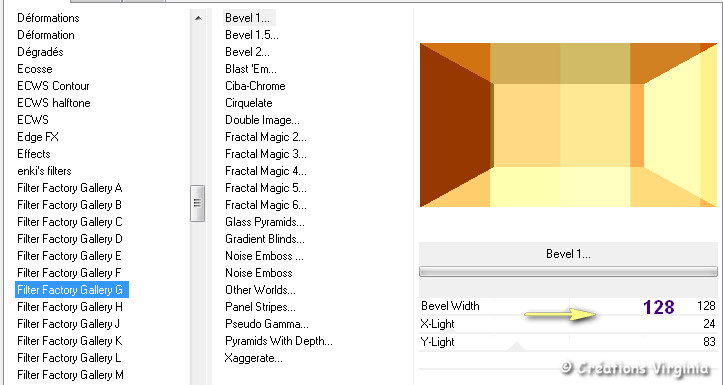
Task: Select highlighted Filter Factory Gallery G
Action: (71, 290)
